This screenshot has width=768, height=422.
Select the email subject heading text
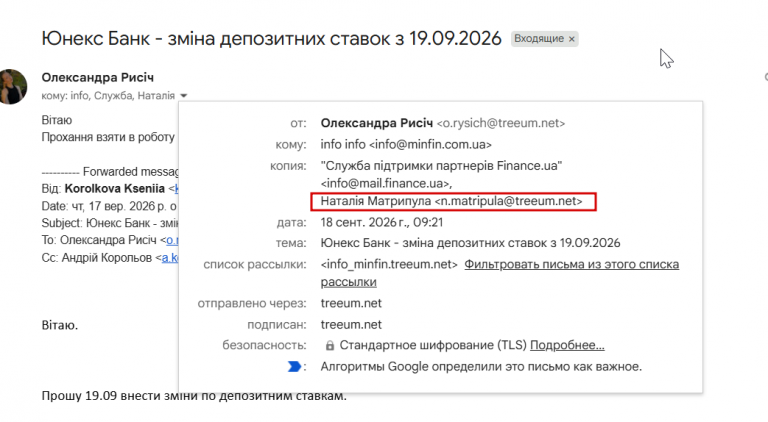271,39
